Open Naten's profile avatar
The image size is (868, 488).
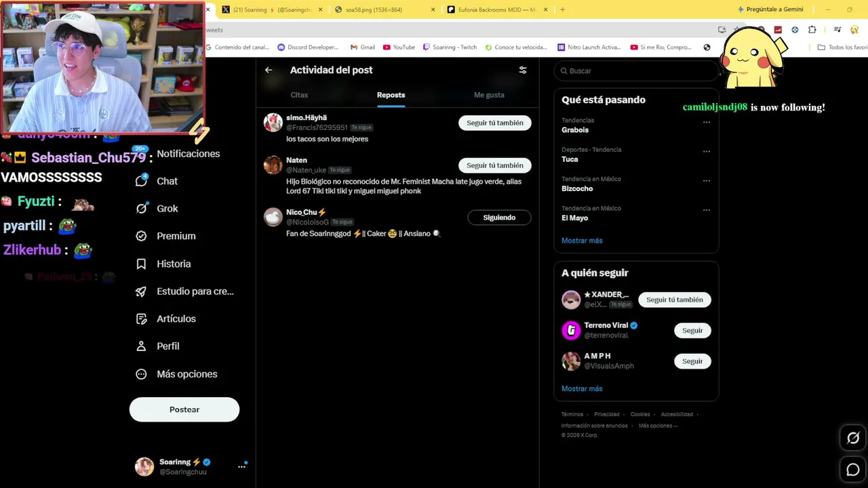[273, 165]
